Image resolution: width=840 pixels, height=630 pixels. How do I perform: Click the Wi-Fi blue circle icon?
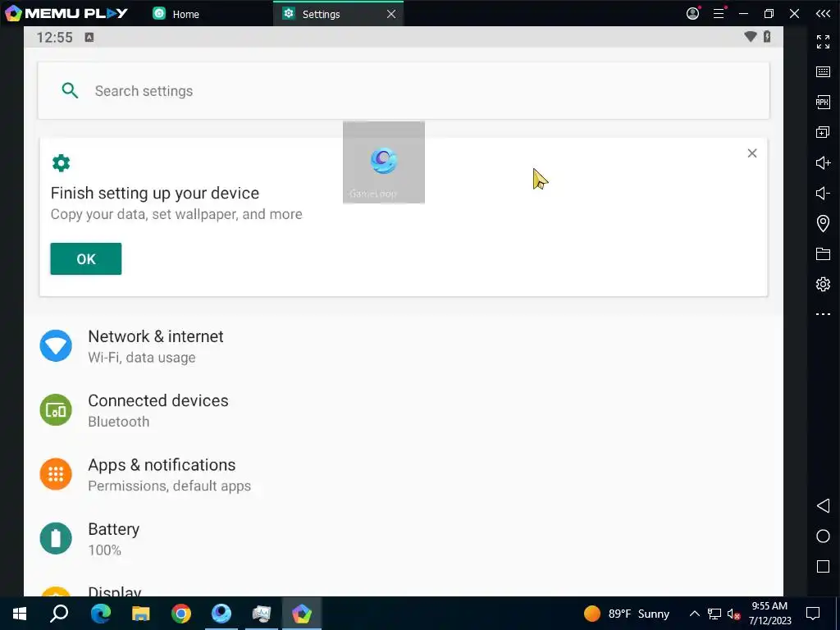click(x=56, y=345)
